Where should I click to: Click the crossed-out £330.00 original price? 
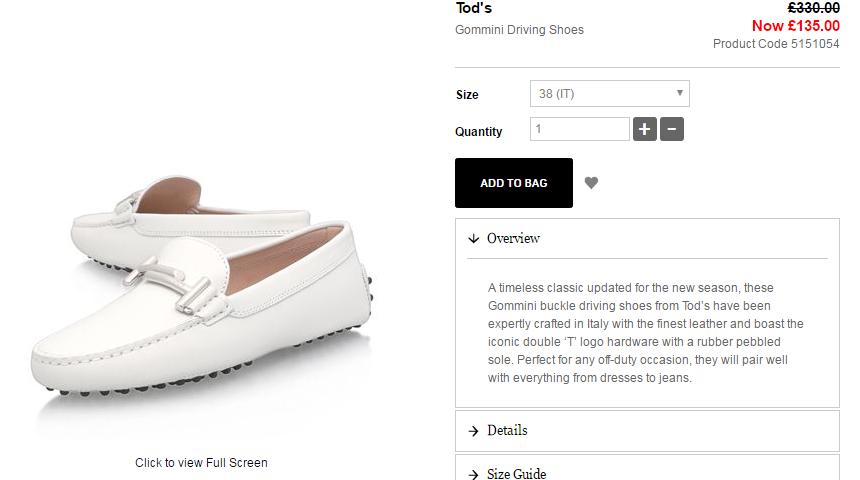pyautogui.click(x=813, y=8)
